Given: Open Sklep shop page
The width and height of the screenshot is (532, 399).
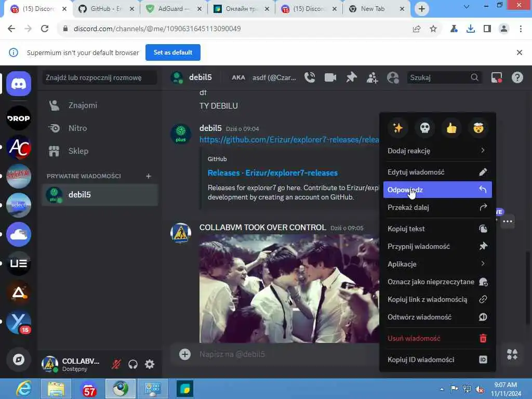Looking at the screenshot, I should pyautogui.click(x=100, y=151).
